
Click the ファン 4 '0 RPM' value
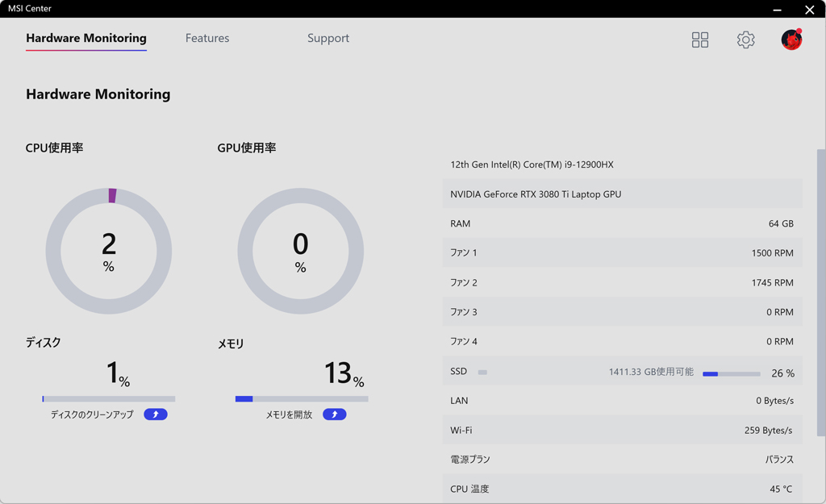point(780,341)
